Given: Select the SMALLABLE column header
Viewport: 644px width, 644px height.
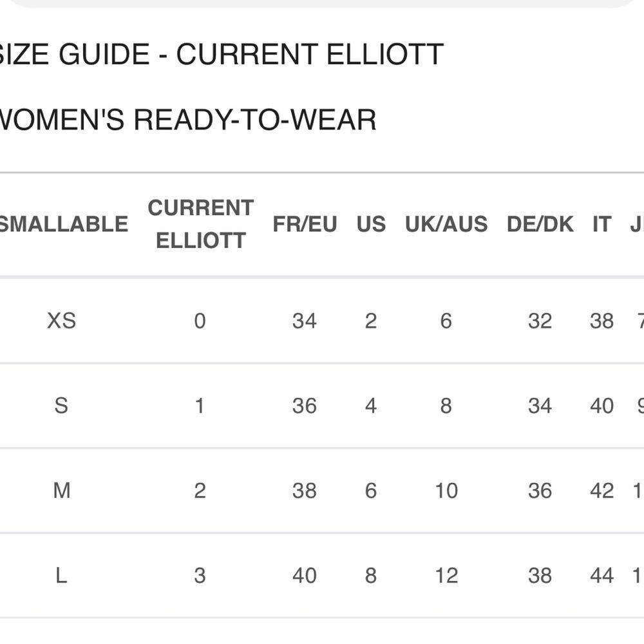Looking at the screenshot, I should tap(62, 224).
